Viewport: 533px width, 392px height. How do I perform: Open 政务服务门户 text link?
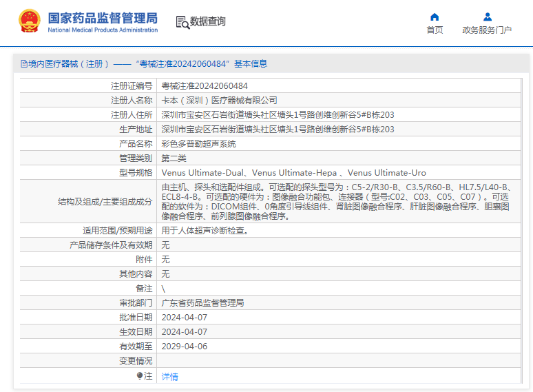[487, 30]
